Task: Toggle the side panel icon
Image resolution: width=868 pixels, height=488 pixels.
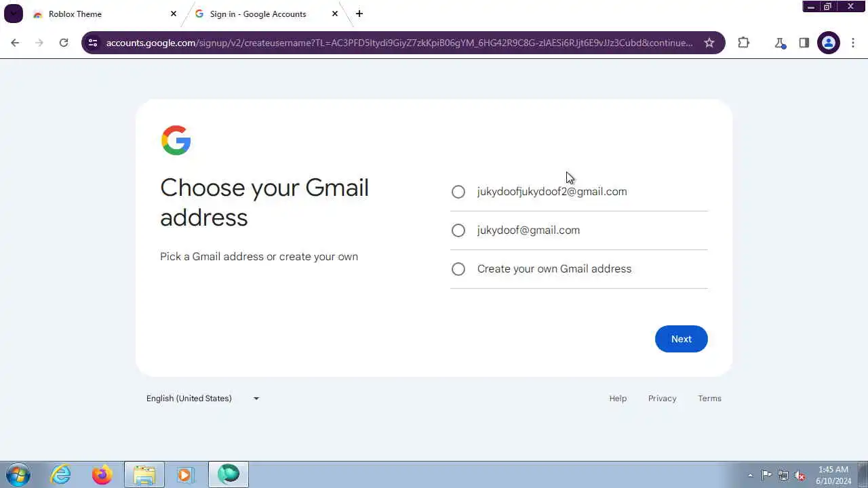Action: [804, 43]
